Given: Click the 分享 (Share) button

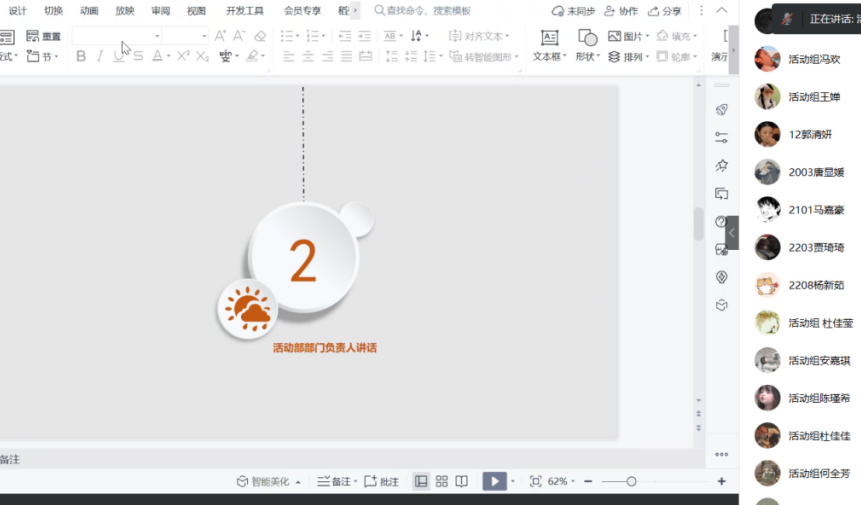Looking at the screenshot, I should [x=665, y=11].
